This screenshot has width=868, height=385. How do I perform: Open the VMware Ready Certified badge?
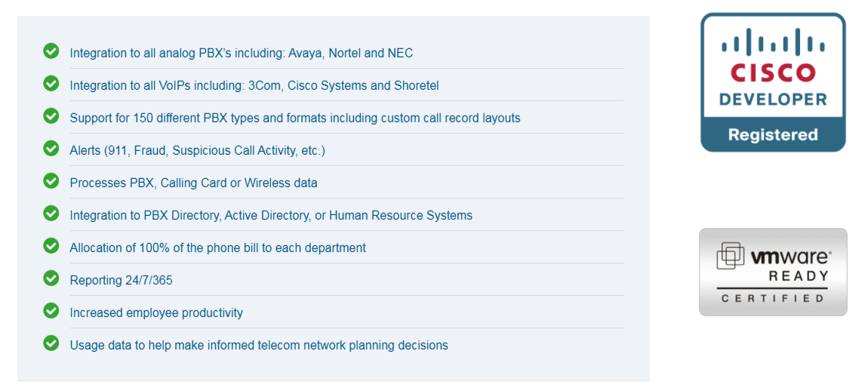pyautogui.click(x=773, y=272)
